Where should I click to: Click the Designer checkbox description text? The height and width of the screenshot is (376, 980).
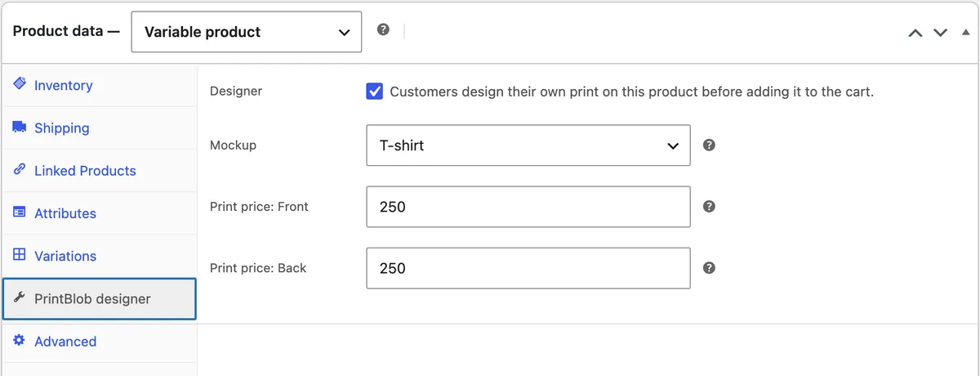click(631, 92)
